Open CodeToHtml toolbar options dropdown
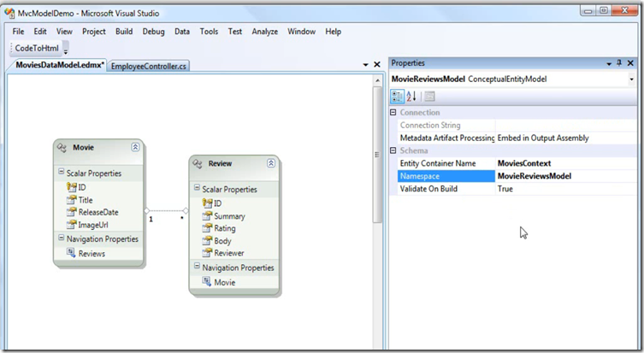 [x=65, y=50]
